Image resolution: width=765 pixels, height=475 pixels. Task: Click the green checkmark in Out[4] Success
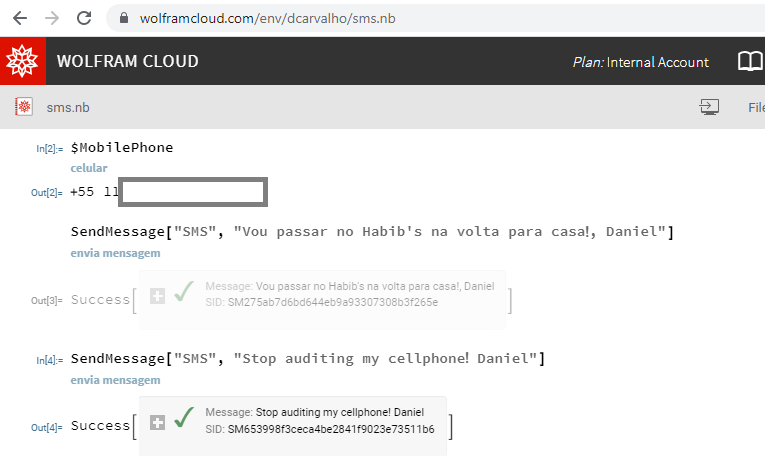coord(184,417)
